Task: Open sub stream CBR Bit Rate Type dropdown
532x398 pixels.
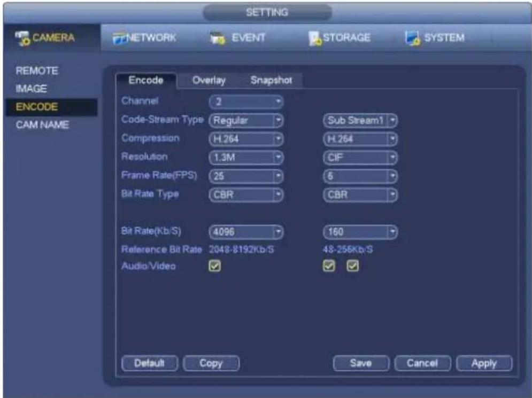Action: click(360, 195)
